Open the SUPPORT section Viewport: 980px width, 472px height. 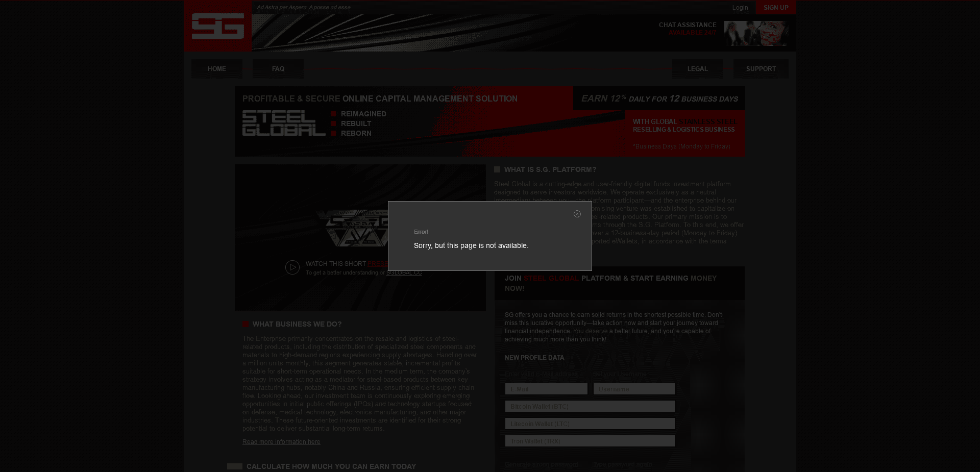[x=761, y=68]
